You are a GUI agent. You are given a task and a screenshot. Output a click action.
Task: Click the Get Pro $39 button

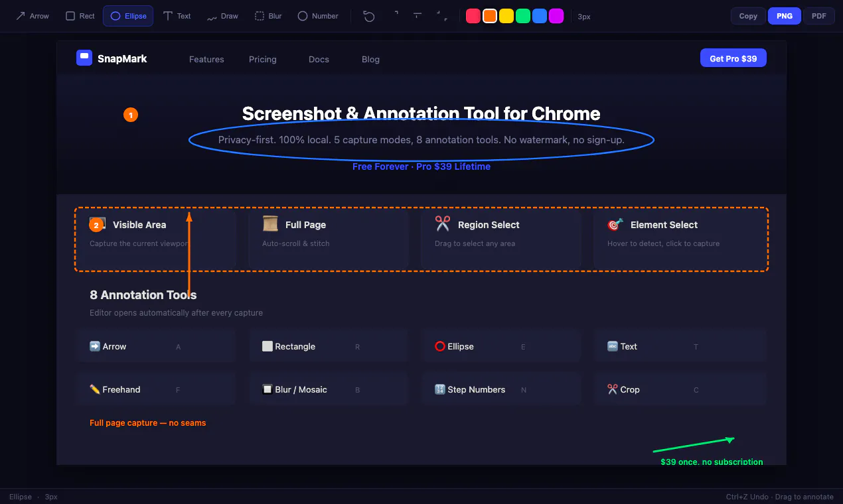[733, 58]
